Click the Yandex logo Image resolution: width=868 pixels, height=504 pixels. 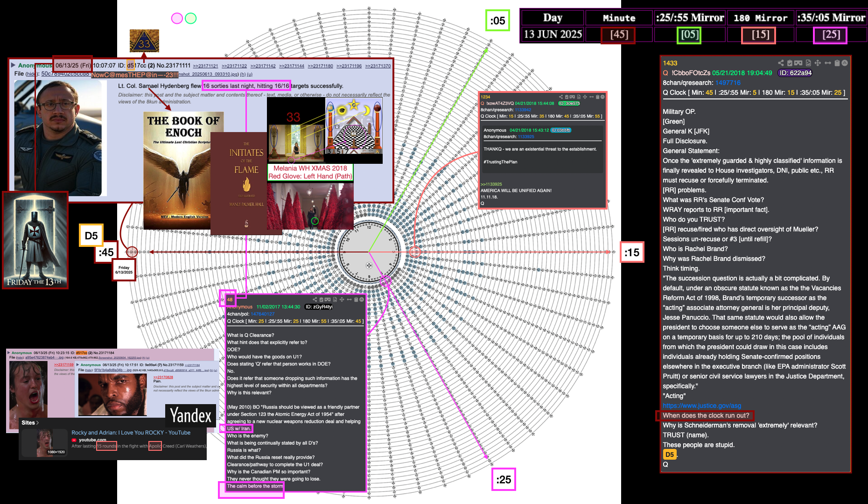point(190,415)
